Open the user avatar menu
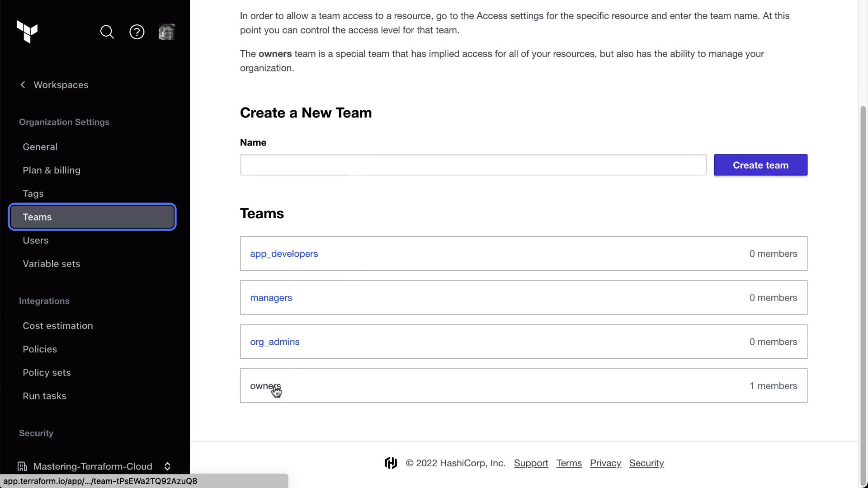 166,32
